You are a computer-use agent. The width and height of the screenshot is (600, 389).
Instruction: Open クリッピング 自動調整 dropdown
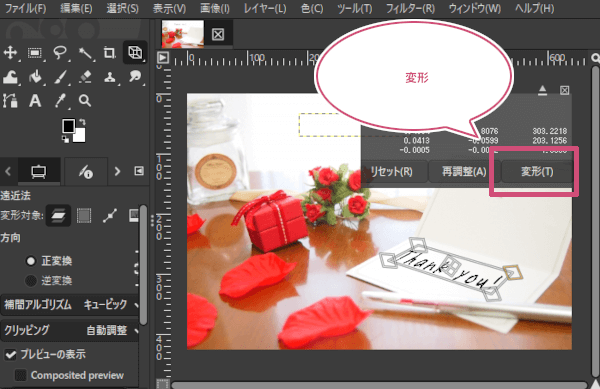point(70,330)
